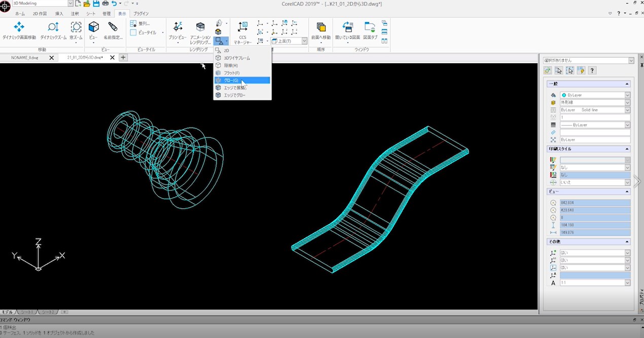This screenshot has height=338, width=644.
Task: Click the Undo arrow icon
Action: (114, 4)
